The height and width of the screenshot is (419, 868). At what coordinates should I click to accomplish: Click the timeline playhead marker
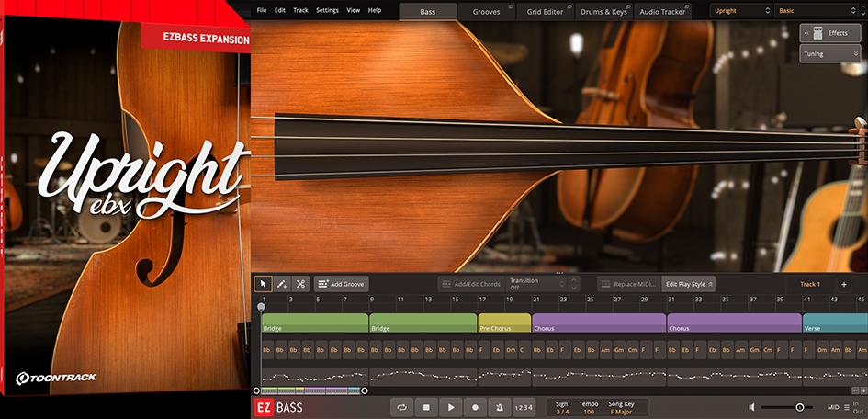point(261,307)
